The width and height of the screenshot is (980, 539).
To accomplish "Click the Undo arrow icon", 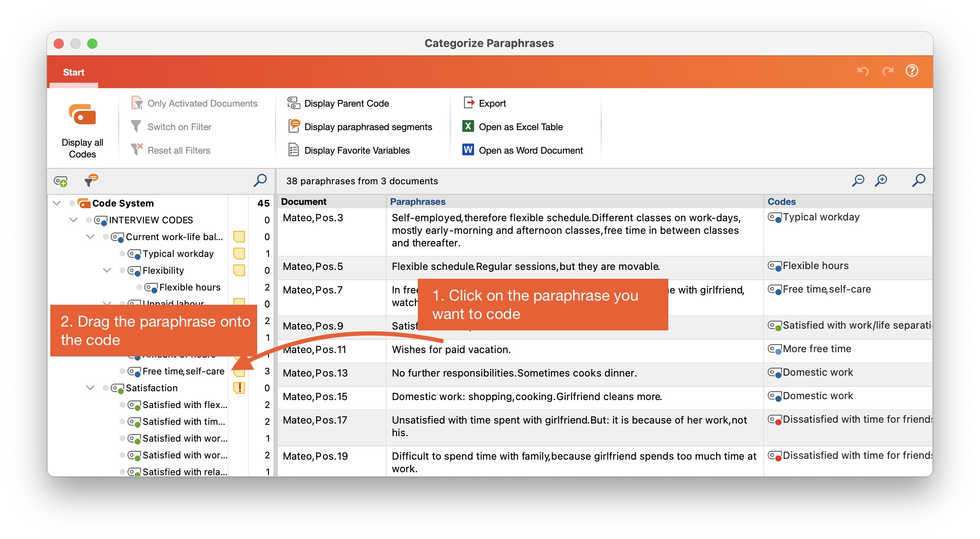I will 863,71.
